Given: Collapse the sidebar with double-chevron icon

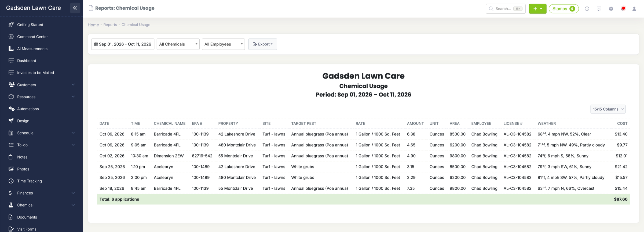Looking at the screenshot, I should pyautogui.click(x=75, y=8).
